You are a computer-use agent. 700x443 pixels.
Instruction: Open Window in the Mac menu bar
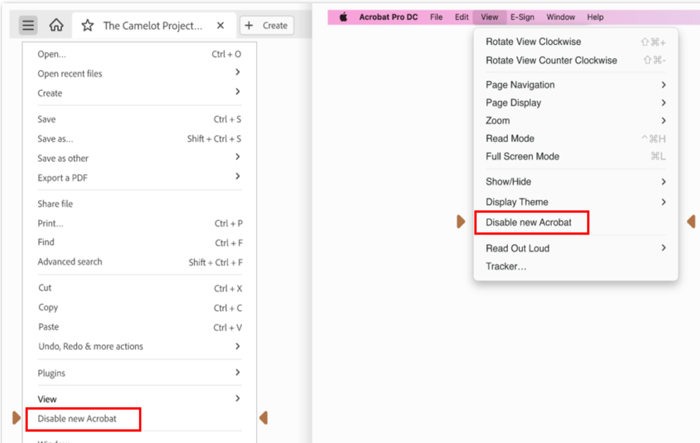561,17
